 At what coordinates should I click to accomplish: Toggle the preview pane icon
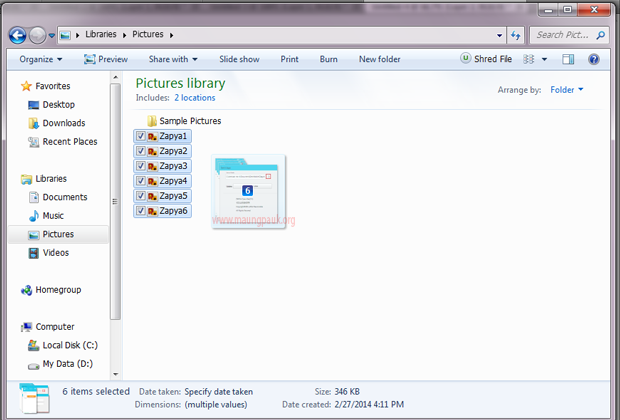(x=568, y=60)
